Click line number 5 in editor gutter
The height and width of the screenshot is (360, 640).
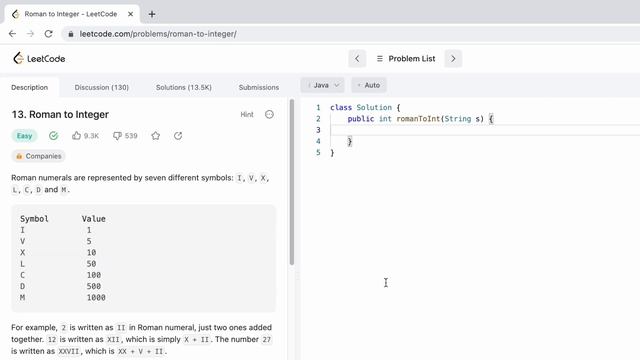point(318,153)
